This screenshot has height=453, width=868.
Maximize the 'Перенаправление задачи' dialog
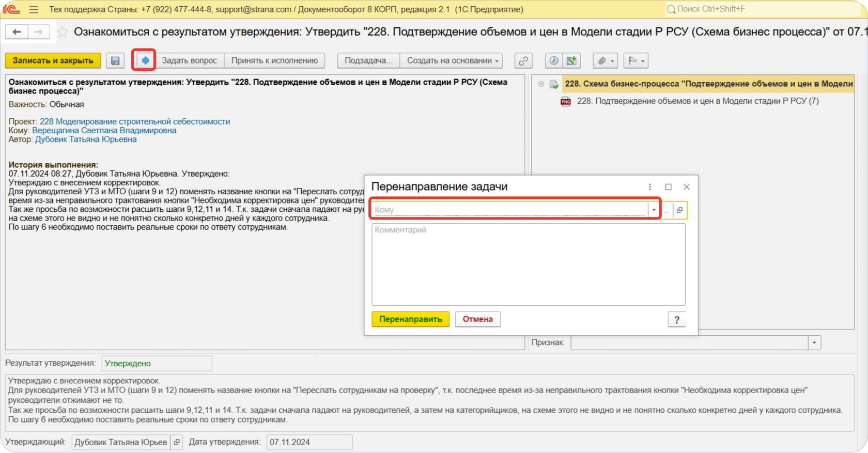click(x=668, y=187)
